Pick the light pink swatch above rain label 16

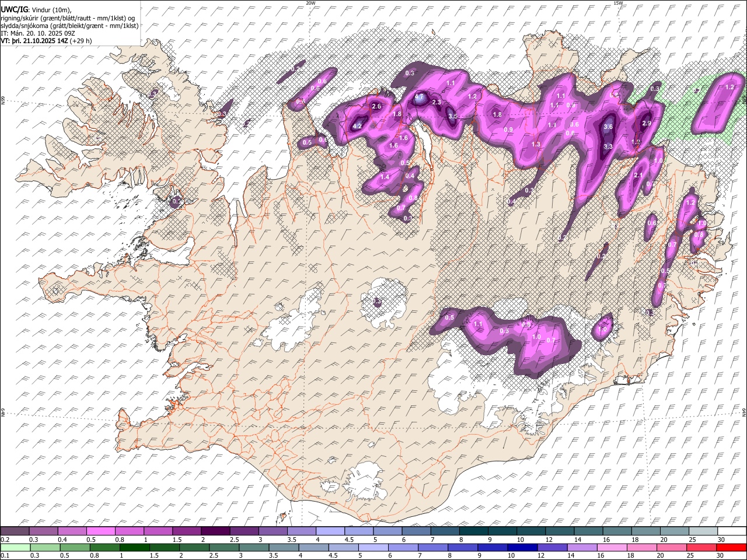pyautogui.click(x=612, y=548)
